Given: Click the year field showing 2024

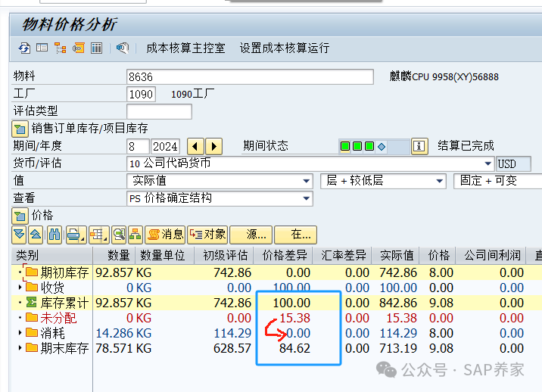Looking at the screenshot, I should [x=165, y=147].
